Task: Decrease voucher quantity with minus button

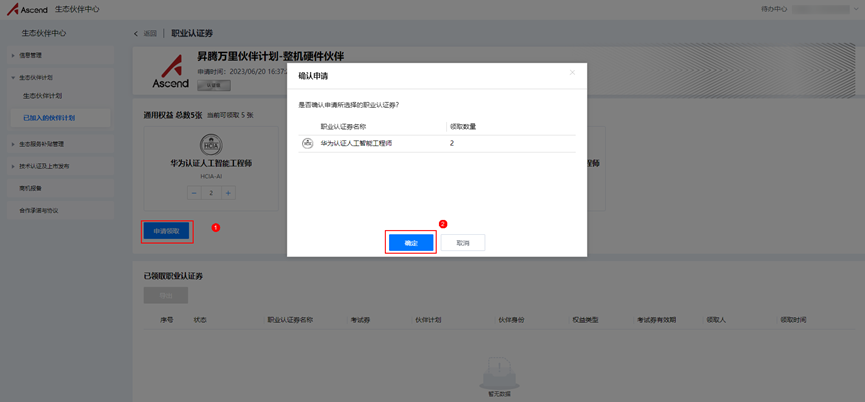Action: (194, 193)
